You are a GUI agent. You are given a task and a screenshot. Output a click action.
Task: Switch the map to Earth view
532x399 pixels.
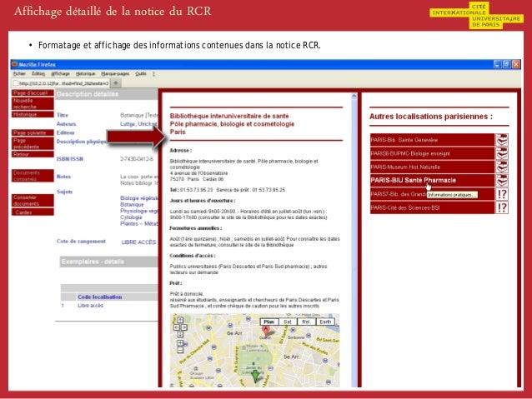click(325, 322)
